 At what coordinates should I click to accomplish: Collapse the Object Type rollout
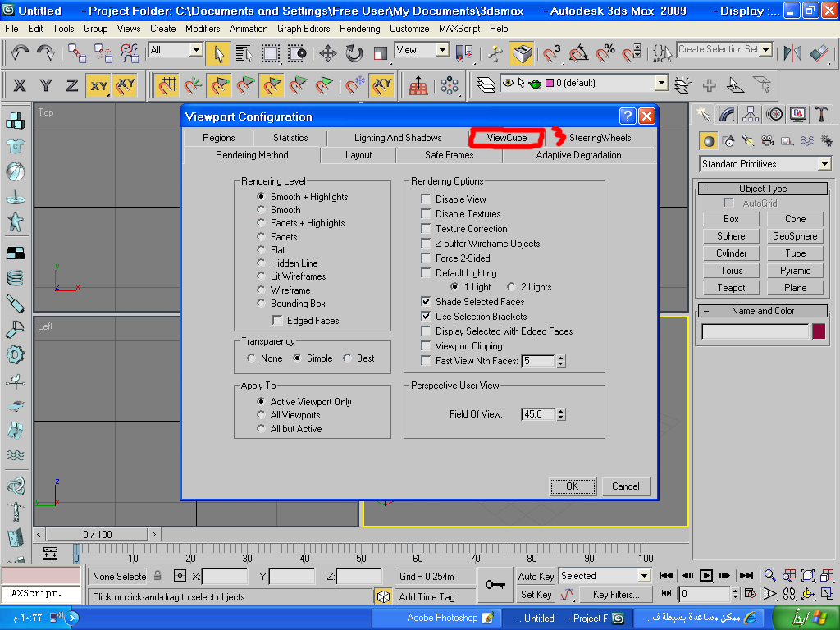(763, 189)
